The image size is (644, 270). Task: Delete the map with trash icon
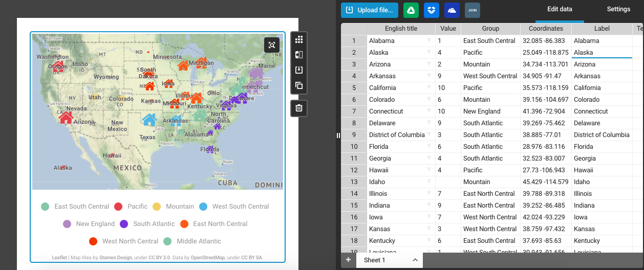click(x=299, y=108)
